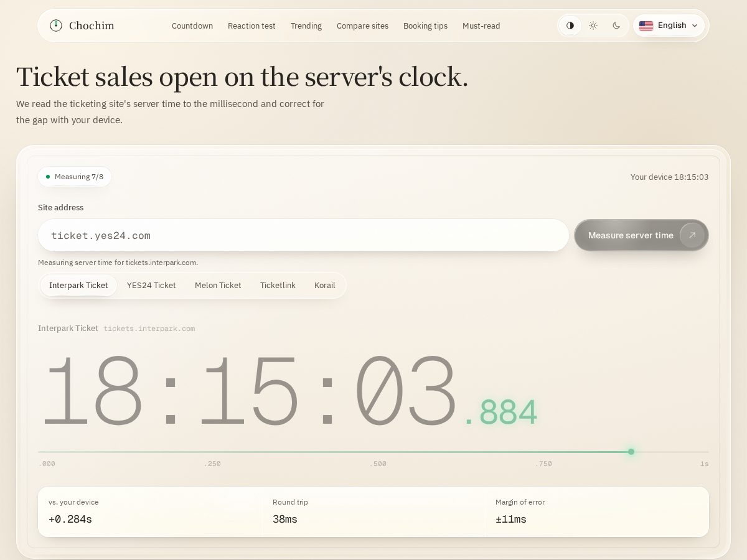The image size is (747, 560).
Task: Open the Reaction test nav item
Action: 251,26
